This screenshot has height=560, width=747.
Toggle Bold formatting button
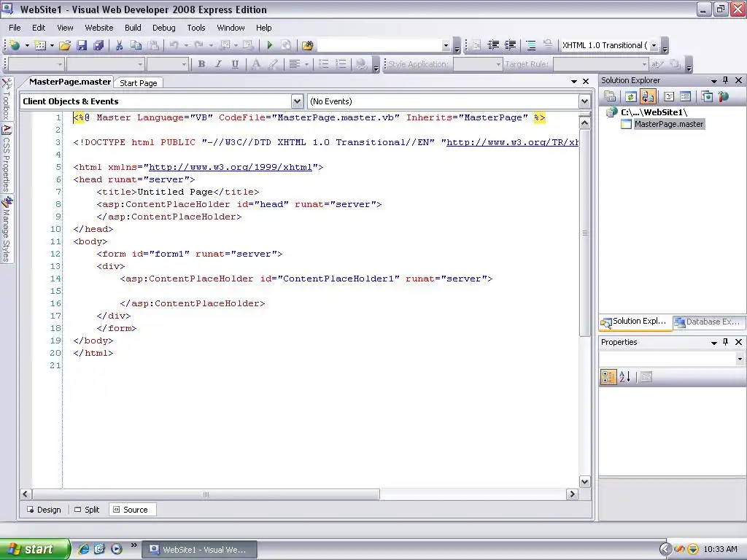[201, 64]
